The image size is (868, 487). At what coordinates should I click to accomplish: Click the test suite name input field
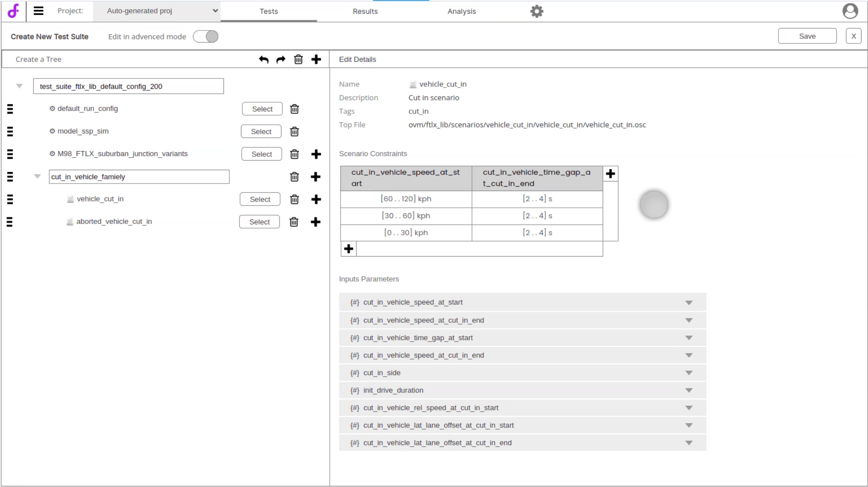coord(129,86)
